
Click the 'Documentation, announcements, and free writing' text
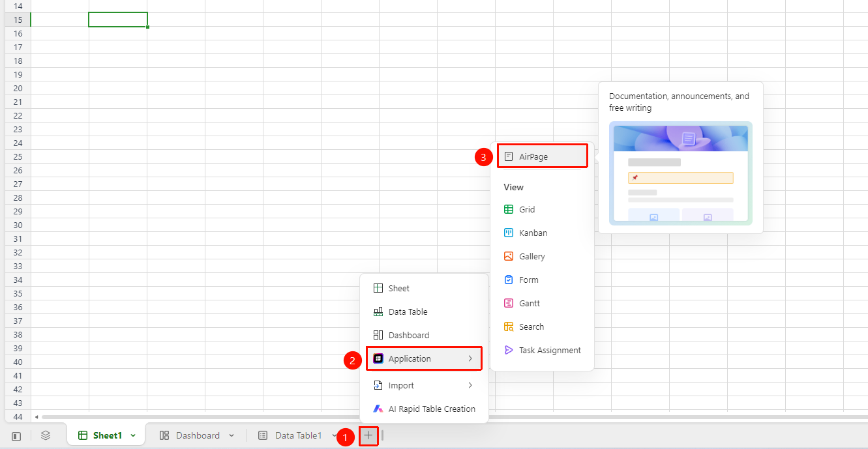click(679, 102)
